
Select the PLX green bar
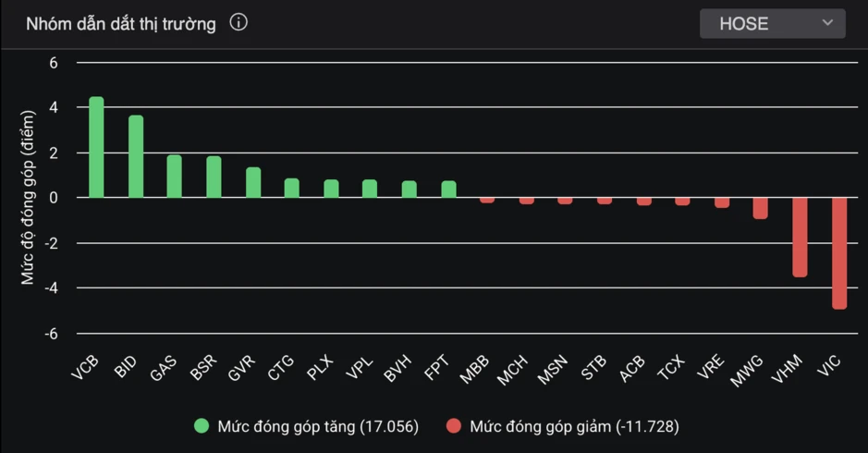click(x=331, y=189)
